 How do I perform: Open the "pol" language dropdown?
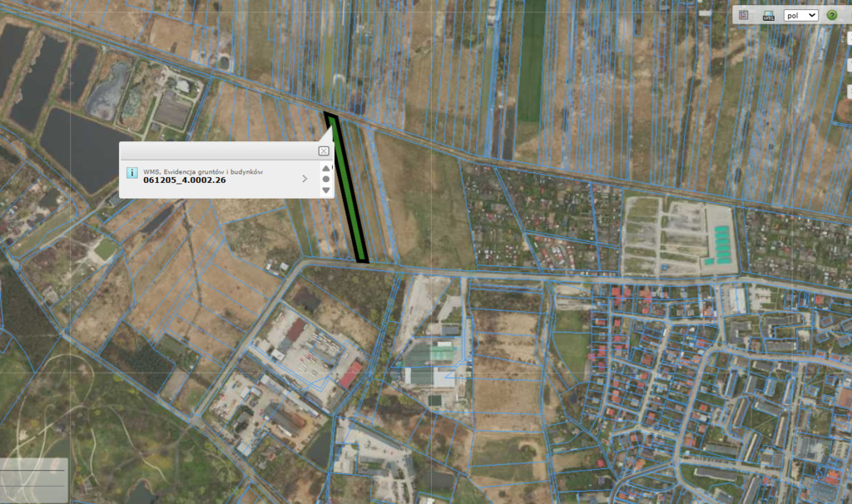[x=801, y=15]
